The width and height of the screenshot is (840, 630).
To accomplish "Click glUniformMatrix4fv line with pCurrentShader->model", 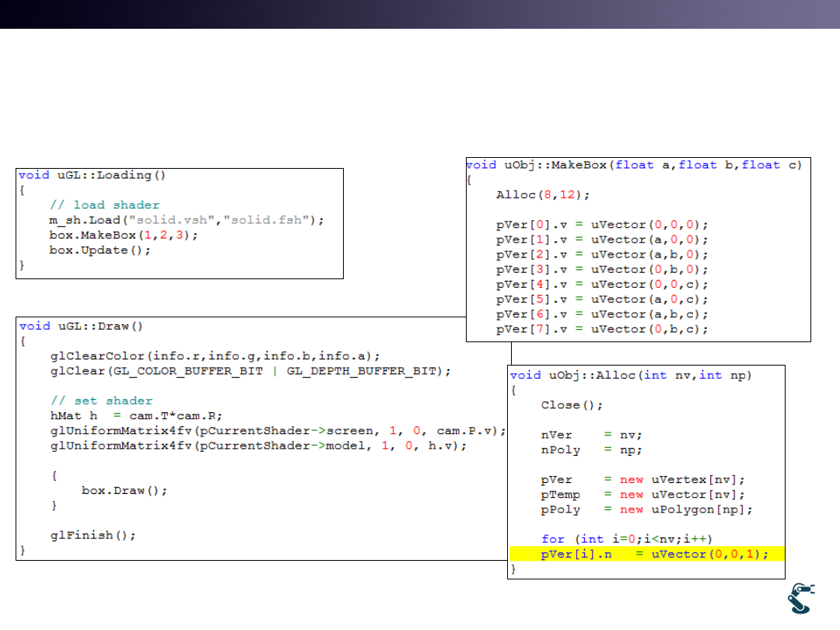I will [x=258, y=446].
